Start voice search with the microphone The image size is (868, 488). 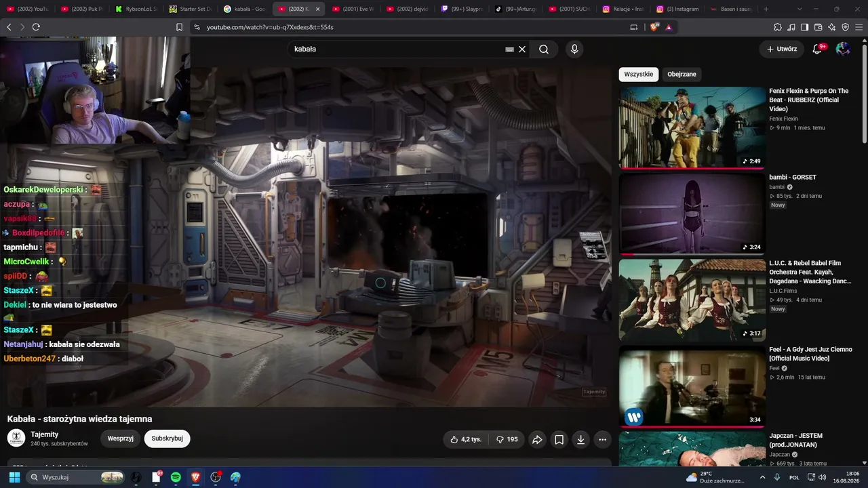(574, 49)
